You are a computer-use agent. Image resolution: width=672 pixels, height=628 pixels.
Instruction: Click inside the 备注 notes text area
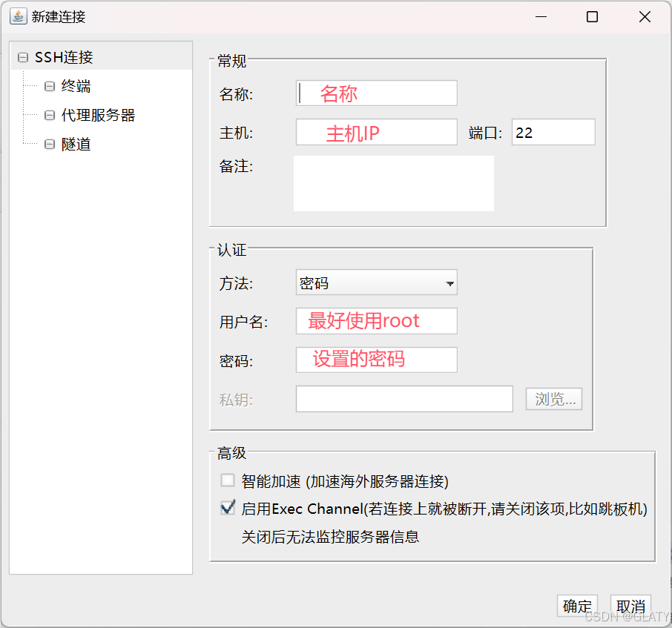(x=393, y=183)
